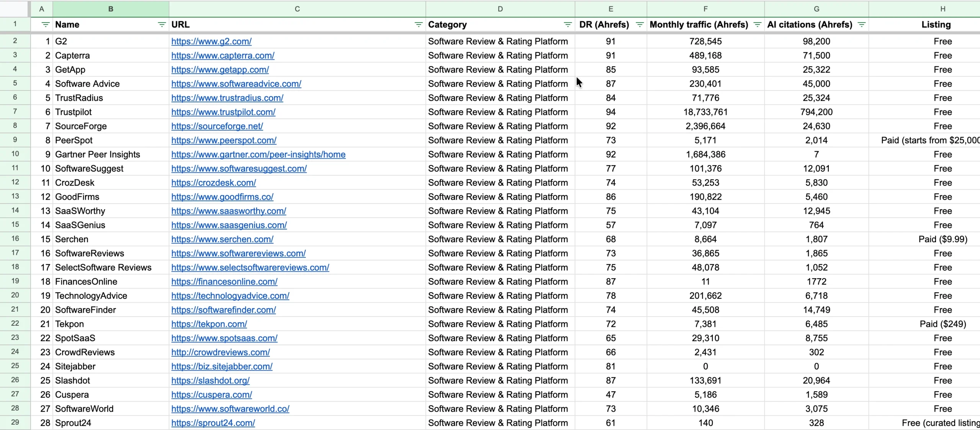Open the Capterra URL
This screenshot has height=430, width=980.
pyautogui.click(x=223, y=56)
